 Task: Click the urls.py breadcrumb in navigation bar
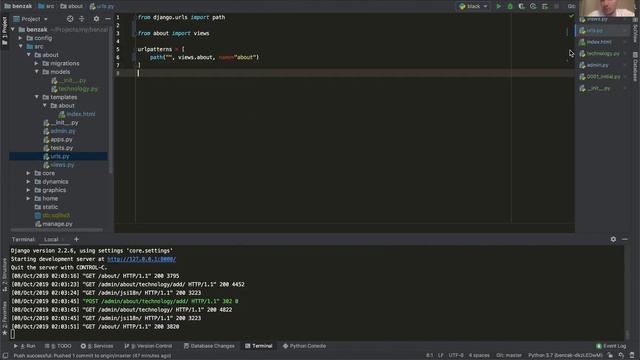click(x=102, y=6)
